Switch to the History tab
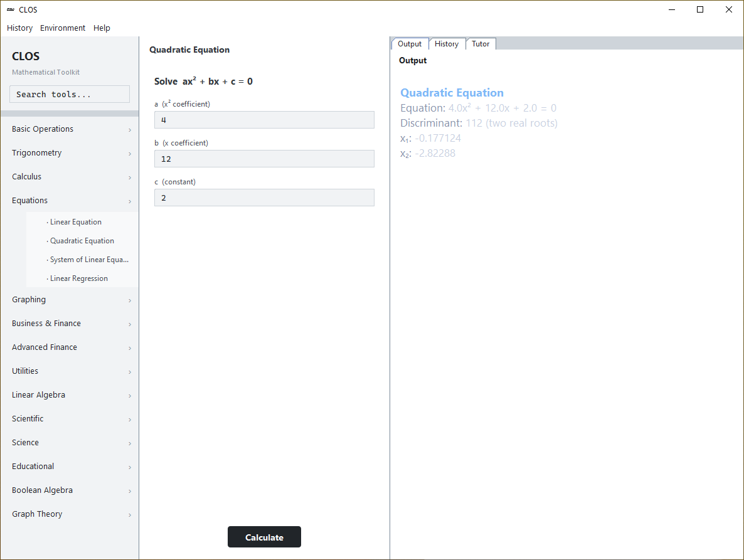This screenshot has width=744, height=560. [447, 44]
